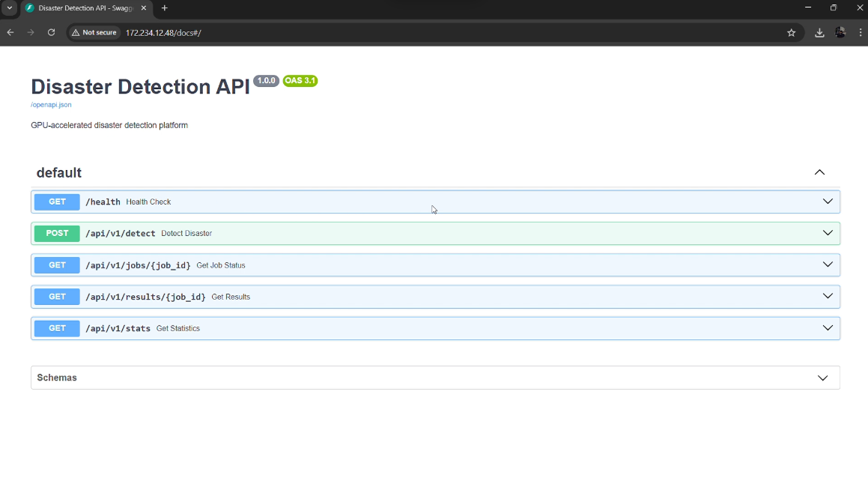Expand the /api/v1/detect endpoint chevron
Viewport: 868px width, 484px height.
(x=828, y=233)
